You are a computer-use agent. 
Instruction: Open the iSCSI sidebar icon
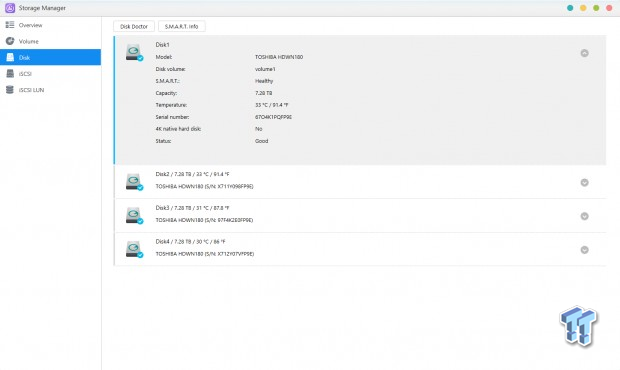(10, 74)
